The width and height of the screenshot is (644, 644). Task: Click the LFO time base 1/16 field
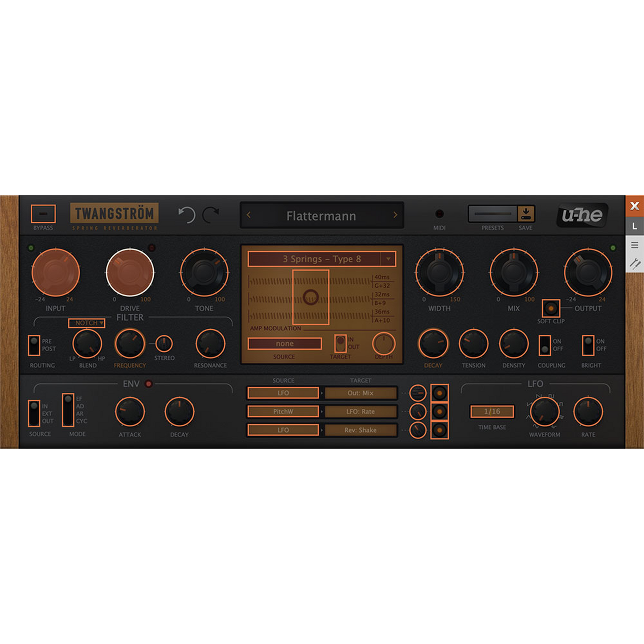(x=492, y=411)
